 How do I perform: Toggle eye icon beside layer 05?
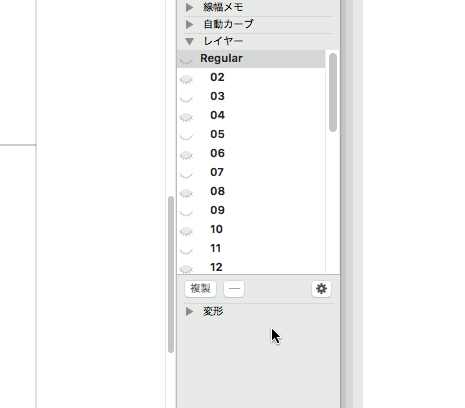(186, 137)
